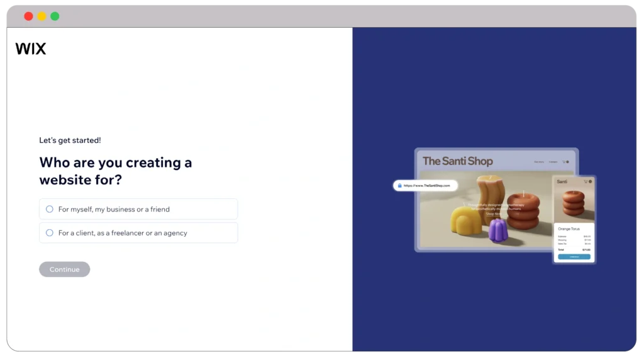Click "The Santi Shop" title in preview
This screenshot has height=357, width=644.
457,161
